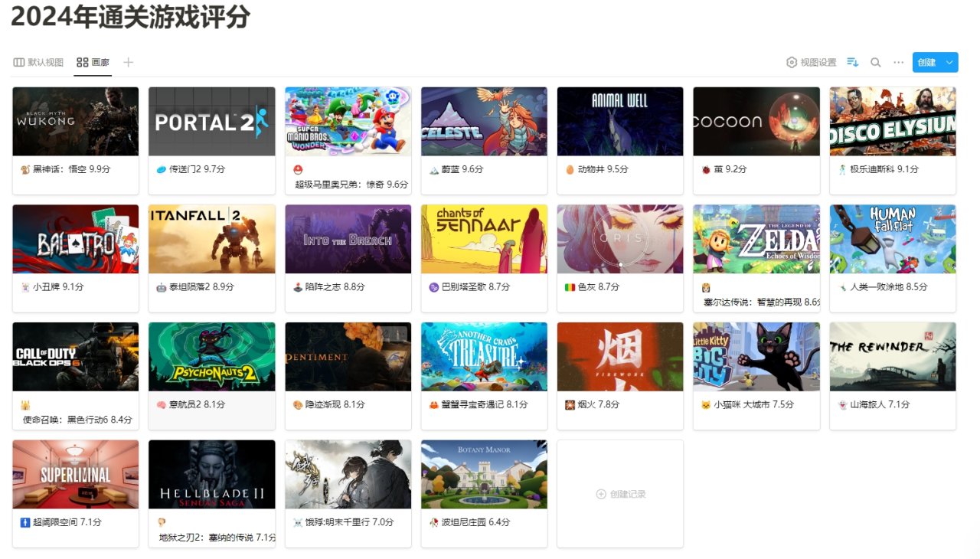Image resolution: width=980 pixels, height=559 pixels.
Task: Click the mushroom emoji above 超级马里奥兄弟：惊奇
Action: click(297, 169)
